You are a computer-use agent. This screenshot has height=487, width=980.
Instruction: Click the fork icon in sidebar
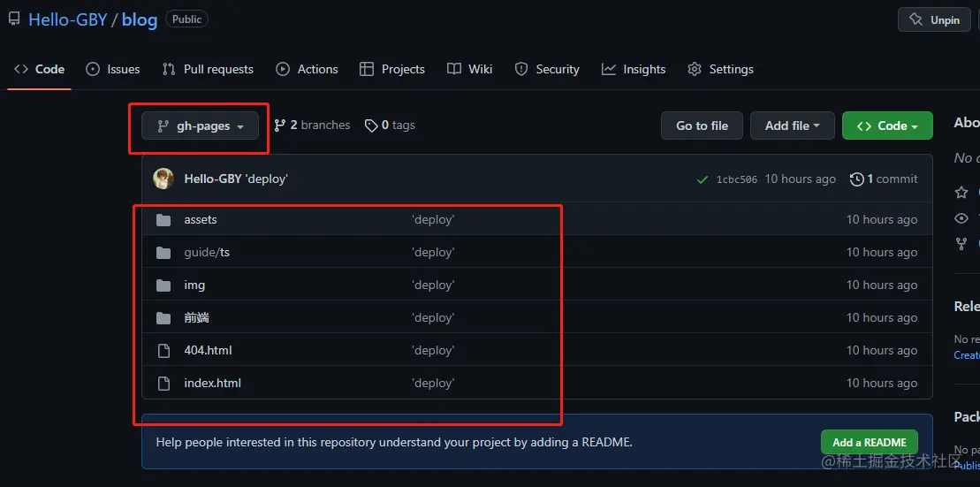tap(961, 244)
